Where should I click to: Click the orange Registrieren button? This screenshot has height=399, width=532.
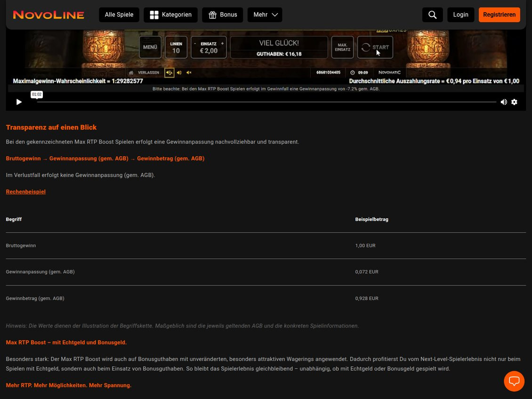pos(500,15)
